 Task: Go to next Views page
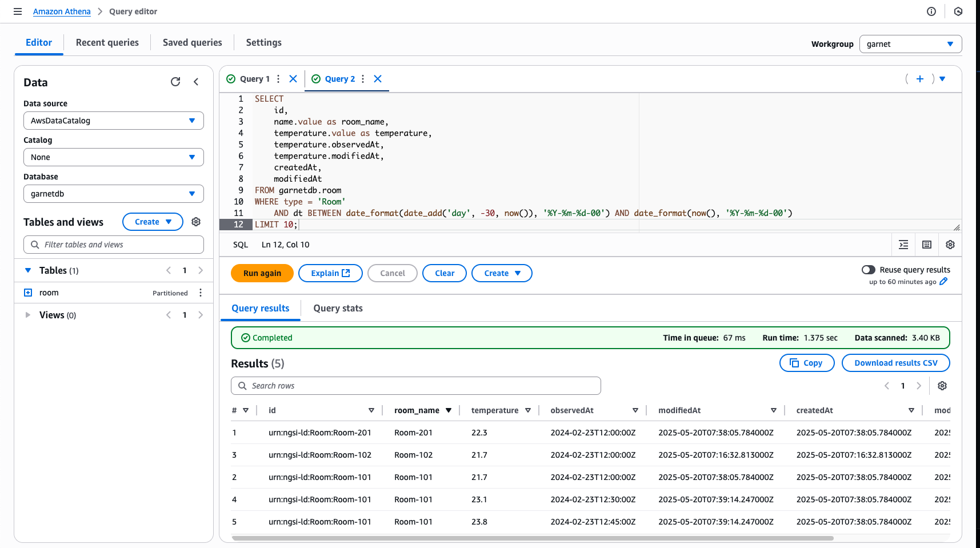click(x=201, y=315)
